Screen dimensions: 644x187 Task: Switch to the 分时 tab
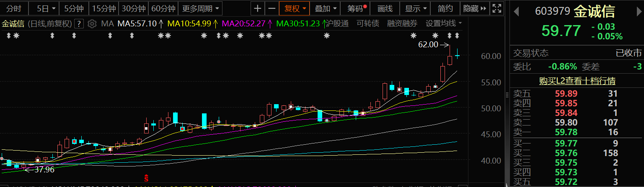click(14, 8)
